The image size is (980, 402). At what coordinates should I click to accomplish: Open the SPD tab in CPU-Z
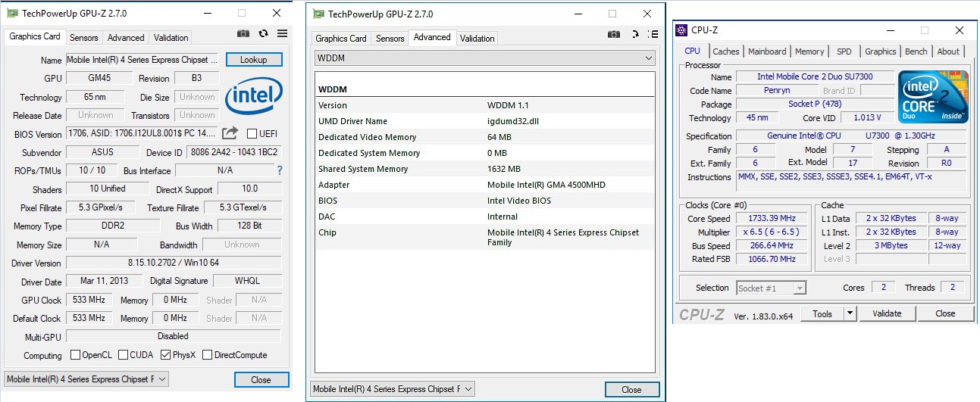coord(844,51)
